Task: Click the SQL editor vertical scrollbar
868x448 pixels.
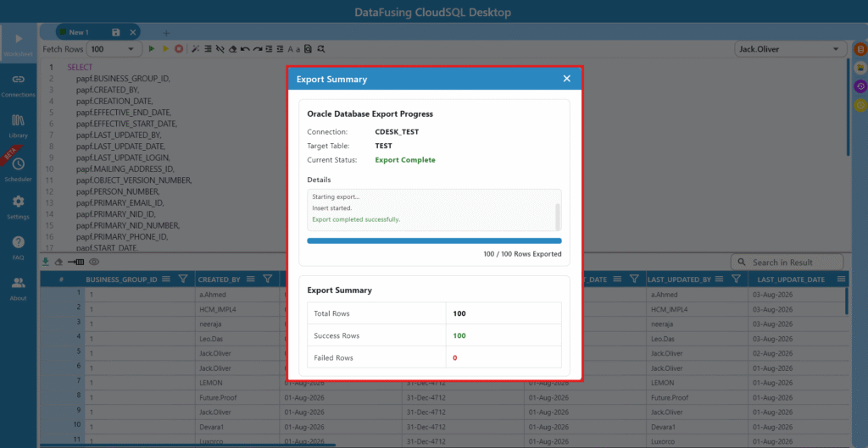Action: [848, 108]
